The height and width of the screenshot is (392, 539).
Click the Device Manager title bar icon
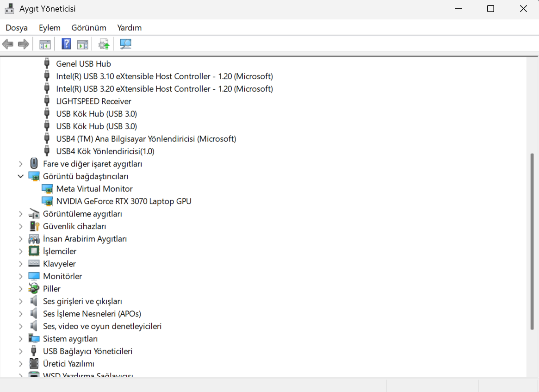pyautogui.click(x=9, y=9)
